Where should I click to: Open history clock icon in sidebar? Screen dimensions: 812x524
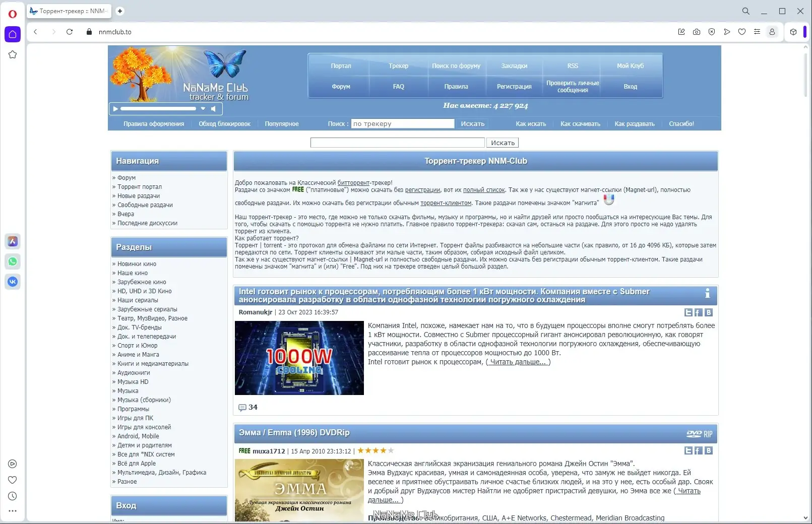tap(13, 496)
